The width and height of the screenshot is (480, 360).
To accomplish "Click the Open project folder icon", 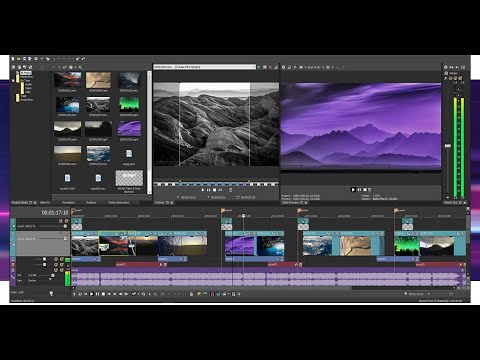I will coord(18,59).
